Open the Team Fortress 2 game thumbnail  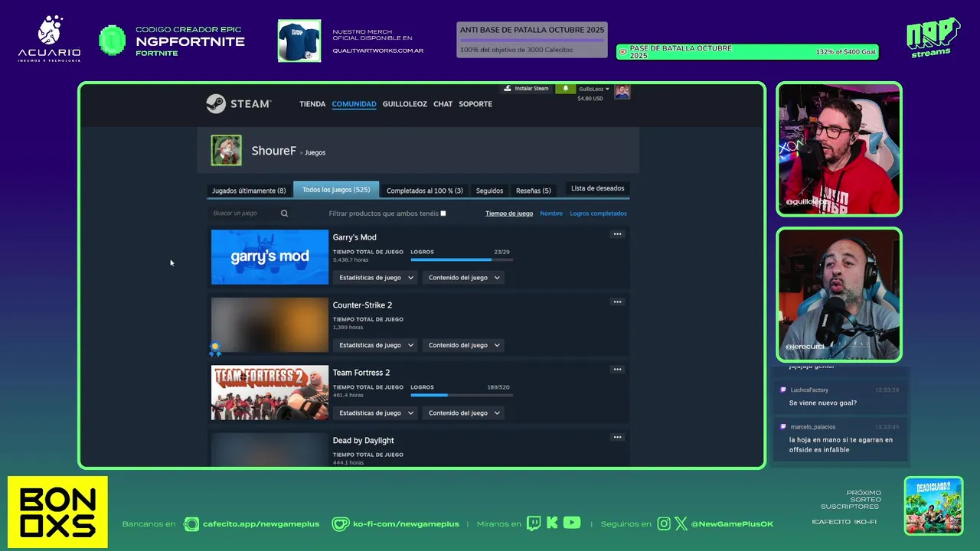[269, 393]
